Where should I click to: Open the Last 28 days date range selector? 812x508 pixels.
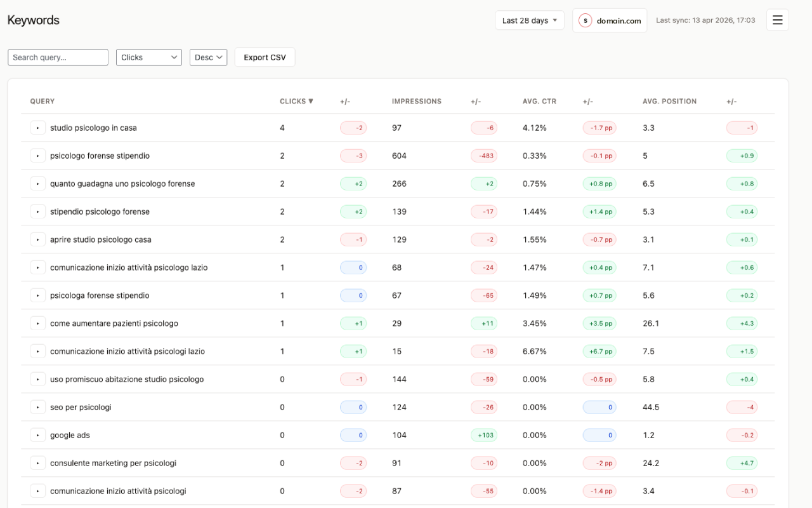[529, 20]
